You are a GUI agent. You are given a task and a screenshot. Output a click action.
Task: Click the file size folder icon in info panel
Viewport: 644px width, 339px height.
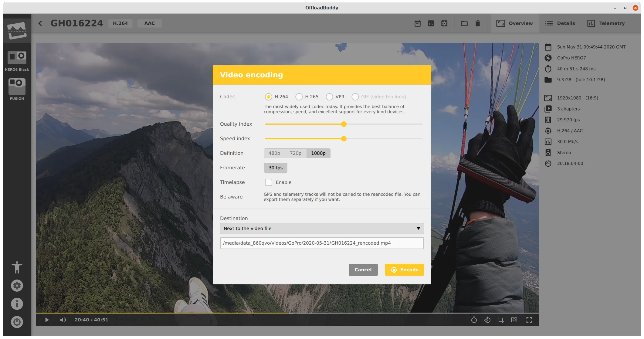pyautogui.click(x=548, y=80)
